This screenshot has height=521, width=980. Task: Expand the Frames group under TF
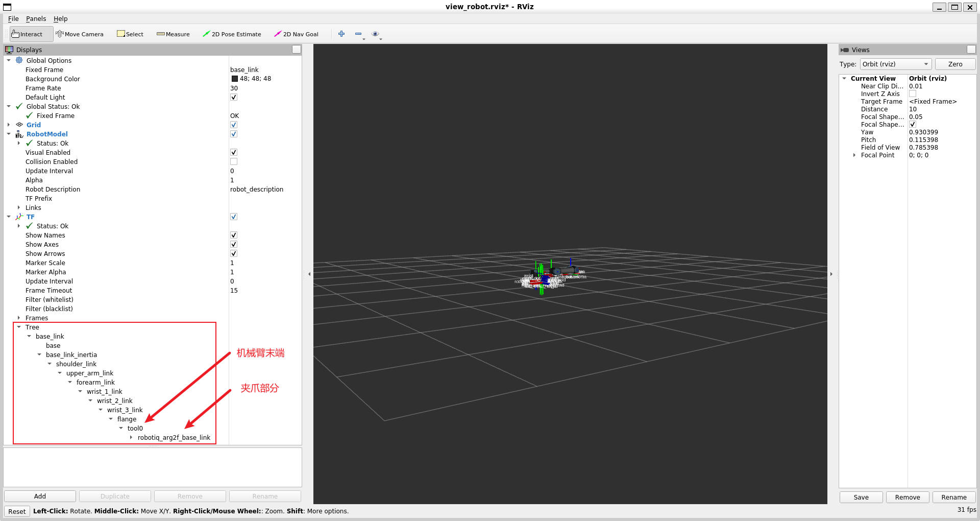click(19, 318)
